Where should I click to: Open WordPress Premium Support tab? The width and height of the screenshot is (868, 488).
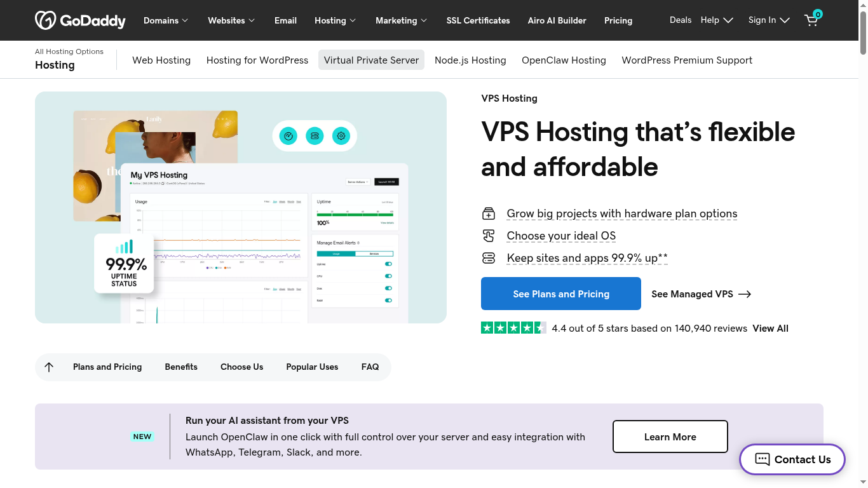tap(687, 60)
